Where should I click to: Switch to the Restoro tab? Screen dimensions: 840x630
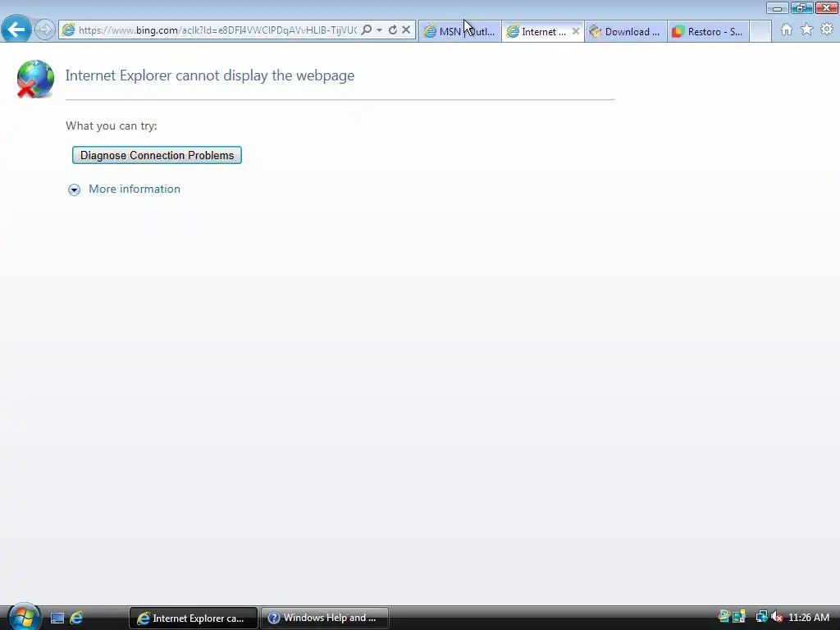708,32
